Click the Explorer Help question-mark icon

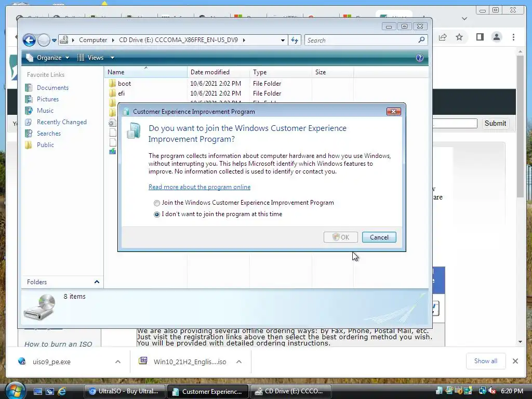coord(420,58)
